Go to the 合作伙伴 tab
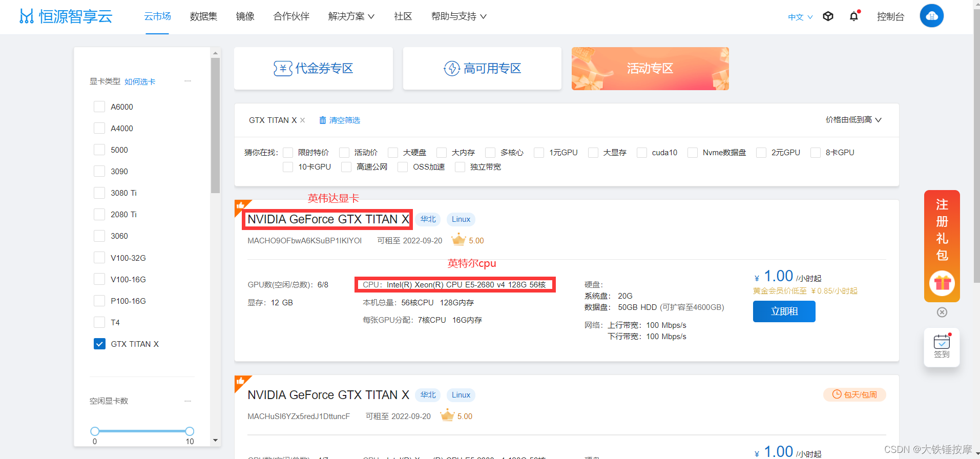980x459 pixels. [x=291, y=16]
